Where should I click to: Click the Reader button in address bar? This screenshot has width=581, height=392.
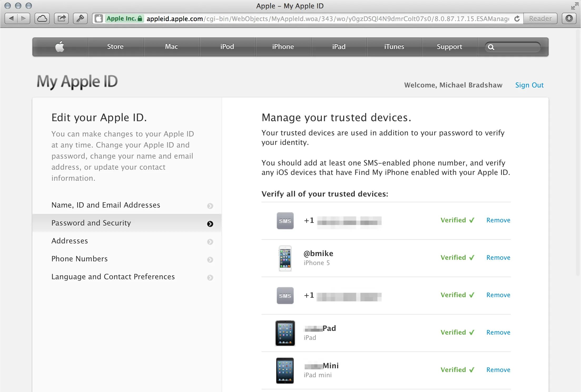point(540,18)
